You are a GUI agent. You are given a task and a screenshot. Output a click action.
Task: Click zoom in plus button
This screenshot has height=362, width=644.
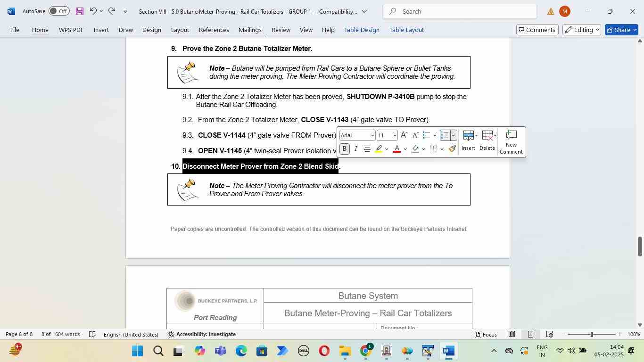click(619, 334)
